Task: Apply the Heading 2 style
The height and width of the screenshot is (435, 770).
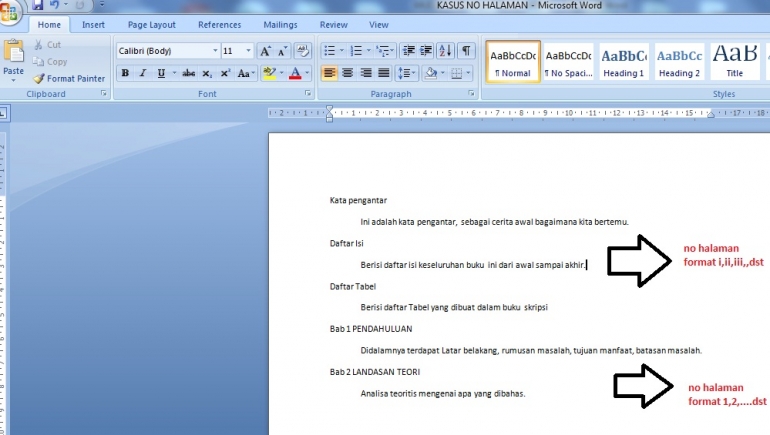Action: pyautogui.click(x=679, y=61)
